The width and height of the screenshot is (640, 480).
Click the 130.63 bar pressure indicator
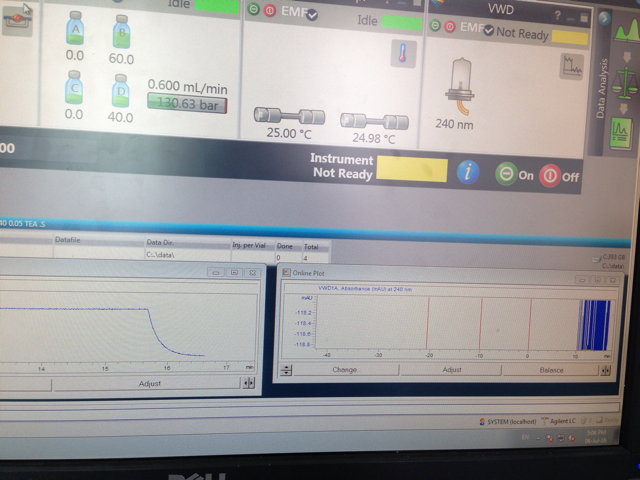(x=187, y=104)
